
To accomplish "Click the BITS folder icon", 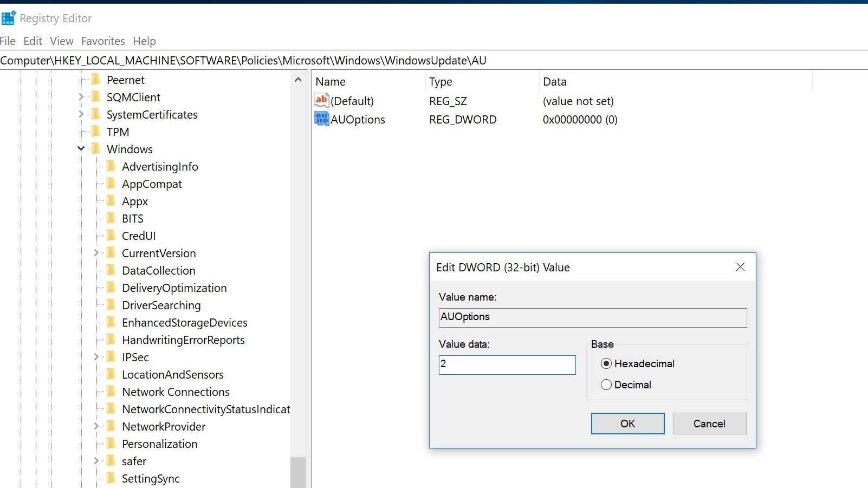I will point(111,218).
